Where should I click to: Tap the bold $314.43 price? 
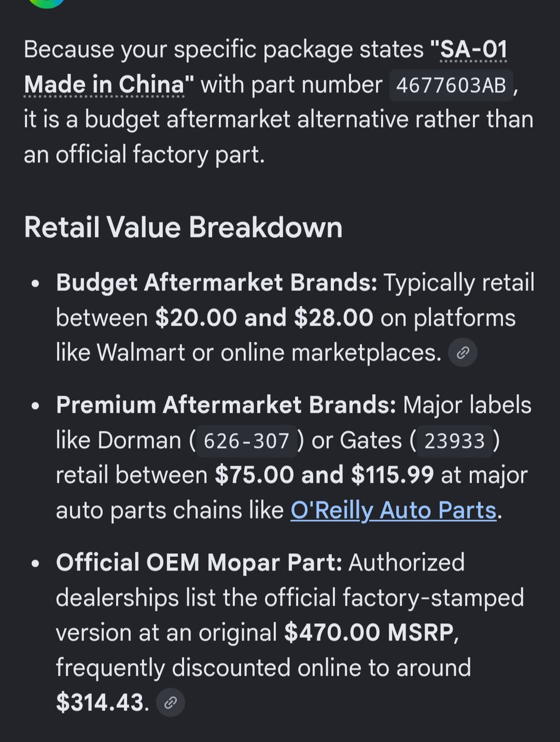(x=100, y=703)
